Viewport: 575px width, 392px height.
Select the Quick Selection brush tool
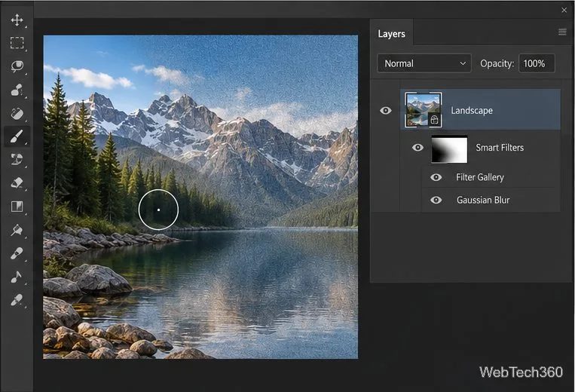pos(17,90)
